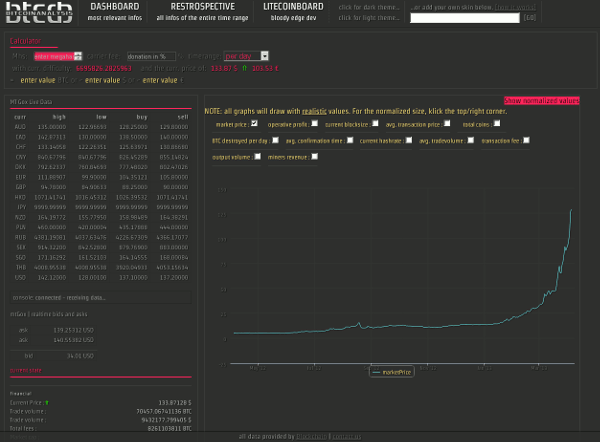
Task: Click the HKD currency row label
Action: coord(20,197)
